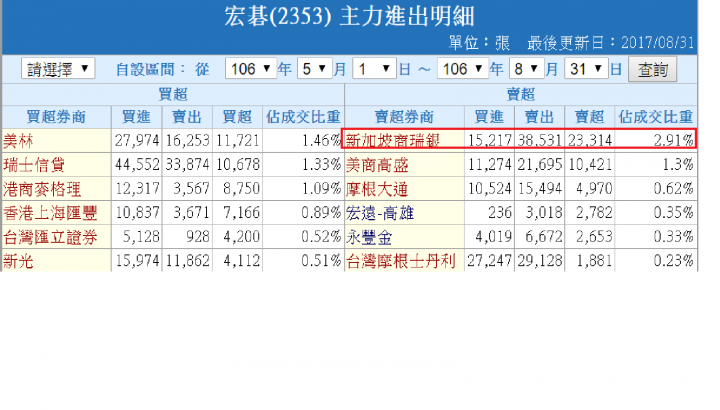
Task: Select value 6,672 in 永豐金 row
Action: [544, 236]
